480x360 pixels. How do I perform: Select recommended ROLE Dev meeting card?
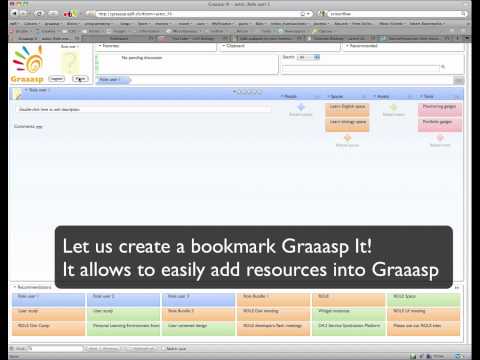point(274,314)
